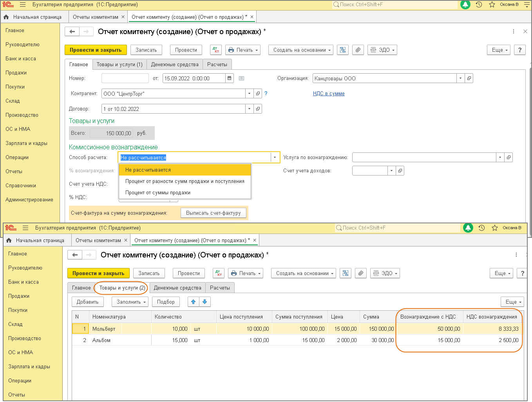The width and height of the screenshot is (532, 402).
Task: Show the Дт/Кт postings icon in the upper toolbar
Action: 216,50
